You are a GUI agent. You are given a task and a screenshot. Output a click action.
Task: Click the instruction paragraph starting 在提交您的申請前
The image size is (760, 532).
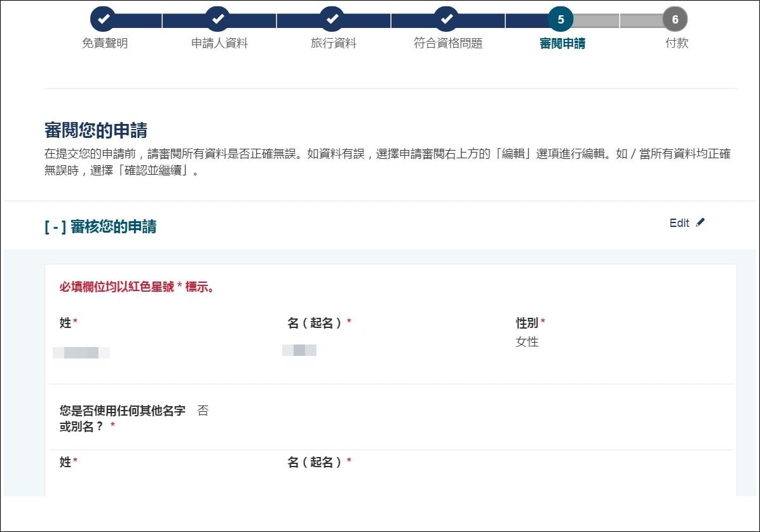(387, 162)
